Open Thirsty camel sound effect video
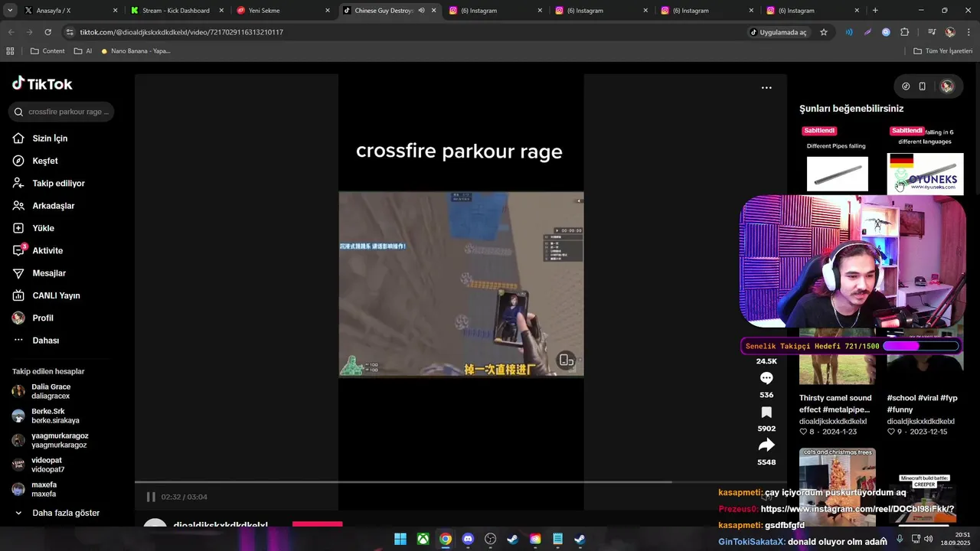 coord(835,404)
